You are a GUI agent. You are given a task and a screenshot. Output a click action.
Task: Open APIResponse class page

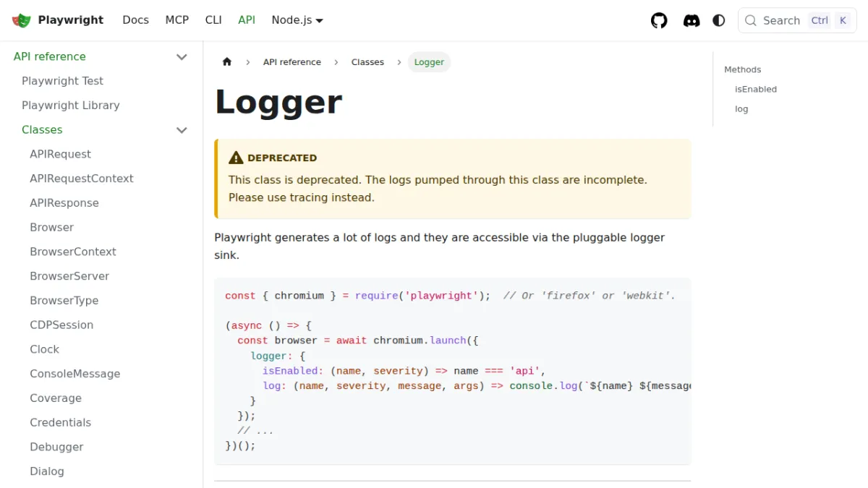[x=64, y=203]
